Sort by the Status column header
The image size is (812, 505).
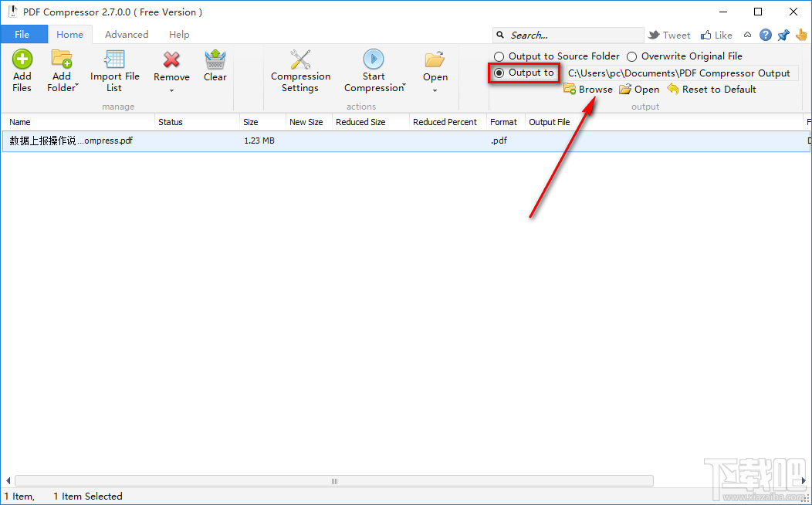tap(198, 122)
